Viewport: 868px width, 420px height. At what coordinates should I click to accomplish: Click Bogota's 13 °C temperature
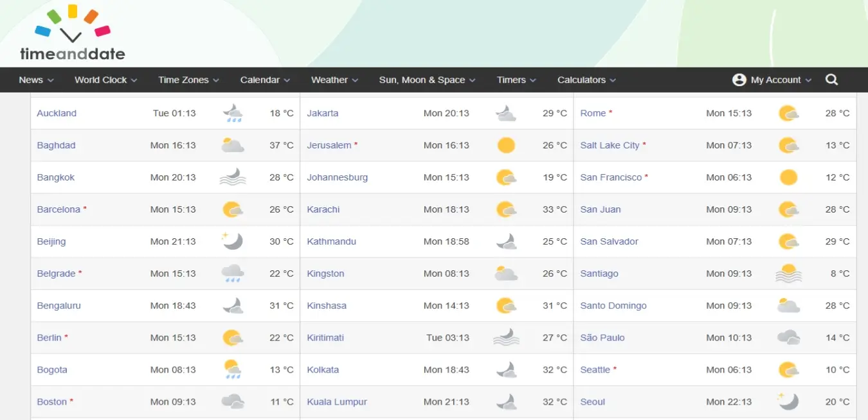(x=282, y=370)
